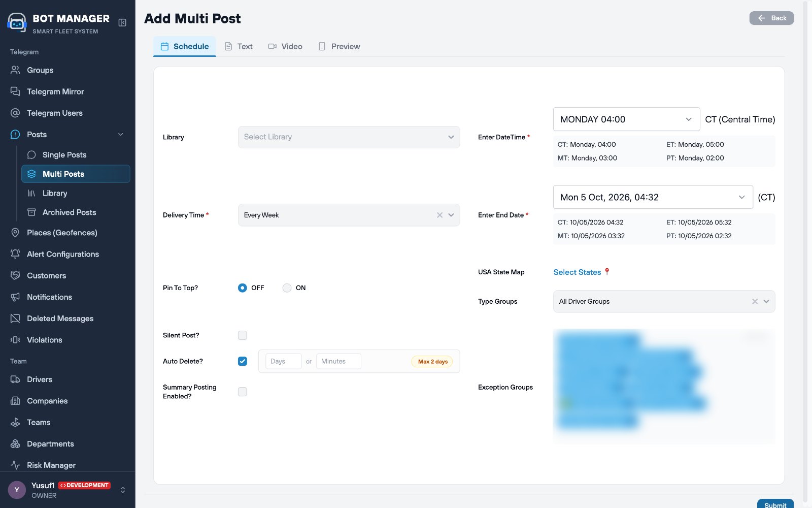
Task: Expand the user account switcher arrows
Action: [x=123, y=490]
